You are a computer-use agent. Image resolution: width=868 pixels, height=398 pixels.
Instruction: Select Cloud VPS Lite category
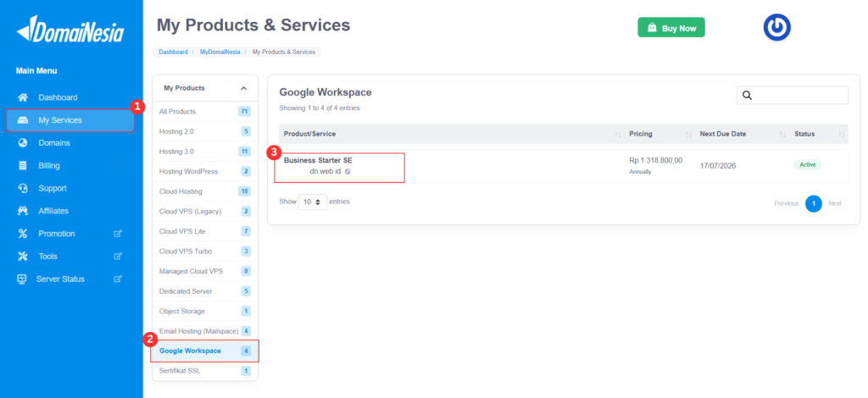205,231
